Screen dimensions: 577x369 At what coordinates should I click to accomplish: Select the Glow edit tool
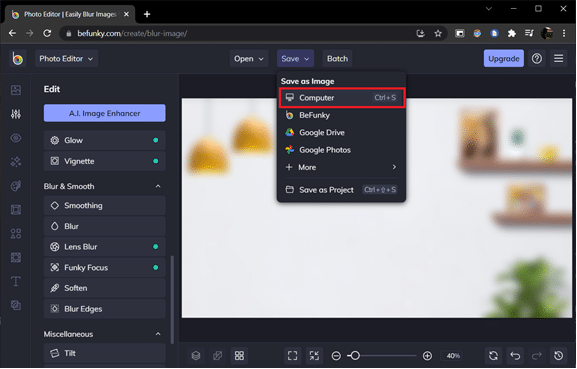(105, 141)
